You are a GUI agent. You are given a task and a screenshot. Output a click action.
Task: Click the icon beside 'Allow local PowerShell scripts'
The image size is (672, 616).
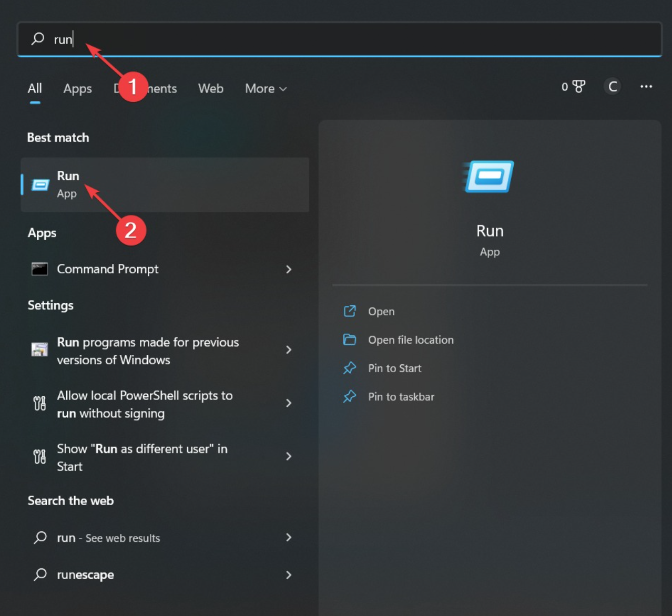tap(39, 404)
